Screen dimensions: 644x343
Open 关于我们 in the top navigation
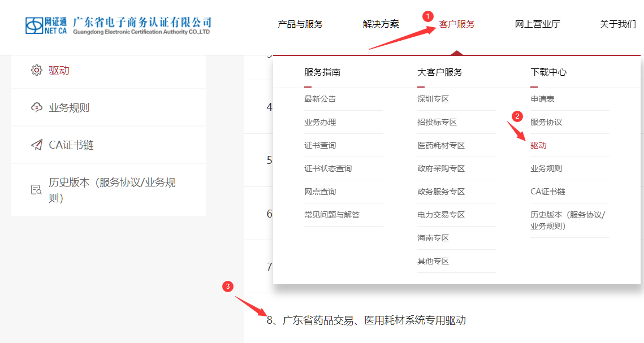[617, 24]
